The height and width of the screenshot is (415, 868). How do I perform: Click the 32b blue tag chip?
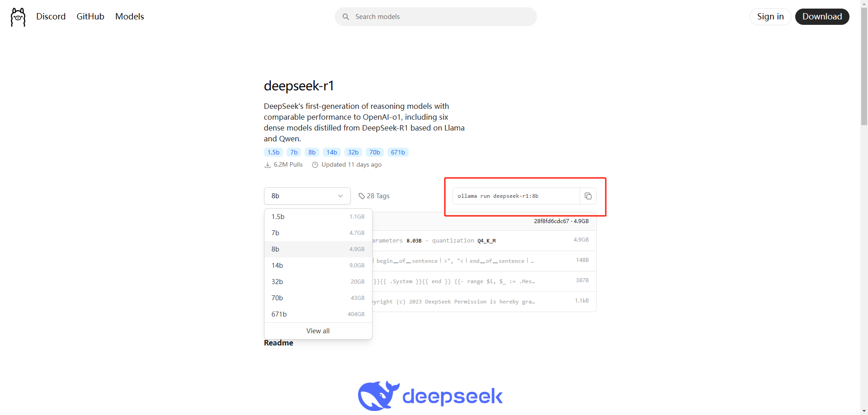(x=353, y=152)
